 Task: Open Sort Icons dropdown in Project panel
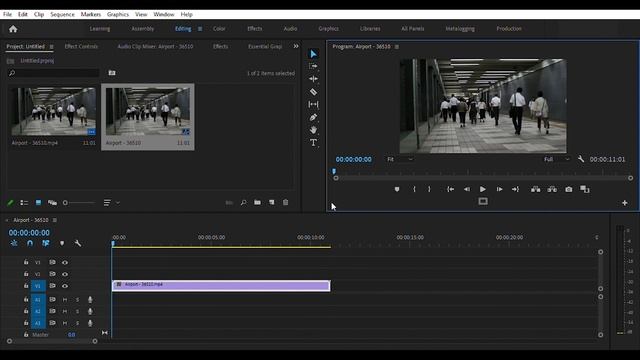(111, 202)
